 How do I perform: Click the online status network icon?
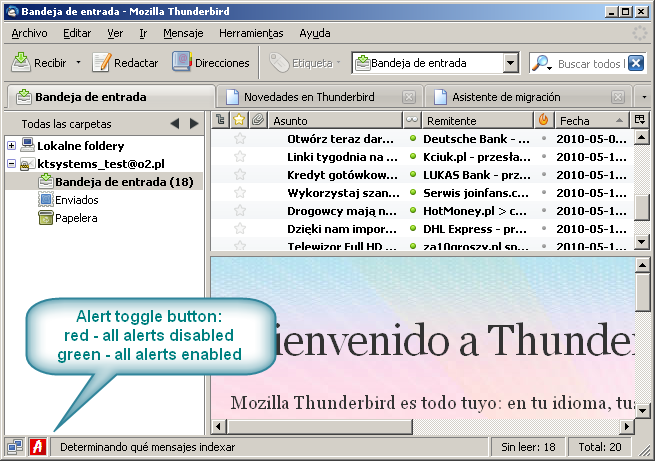[15, 447]
